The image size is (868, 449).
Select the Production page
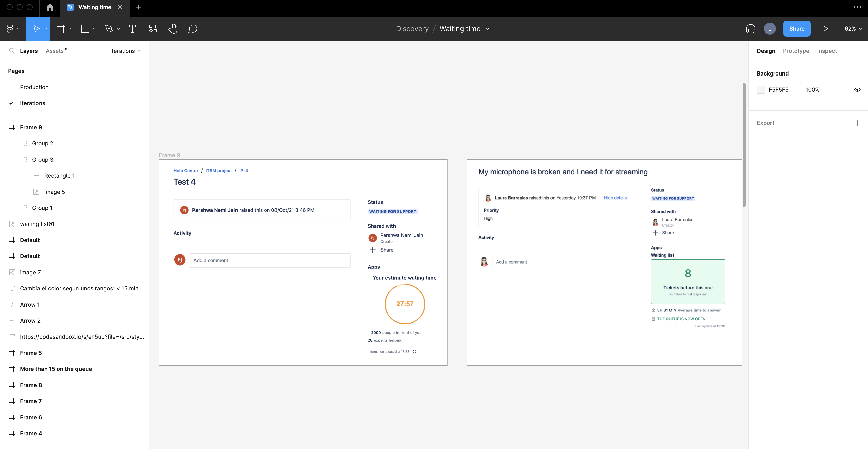pyautogui.click(x=34, y=87)
